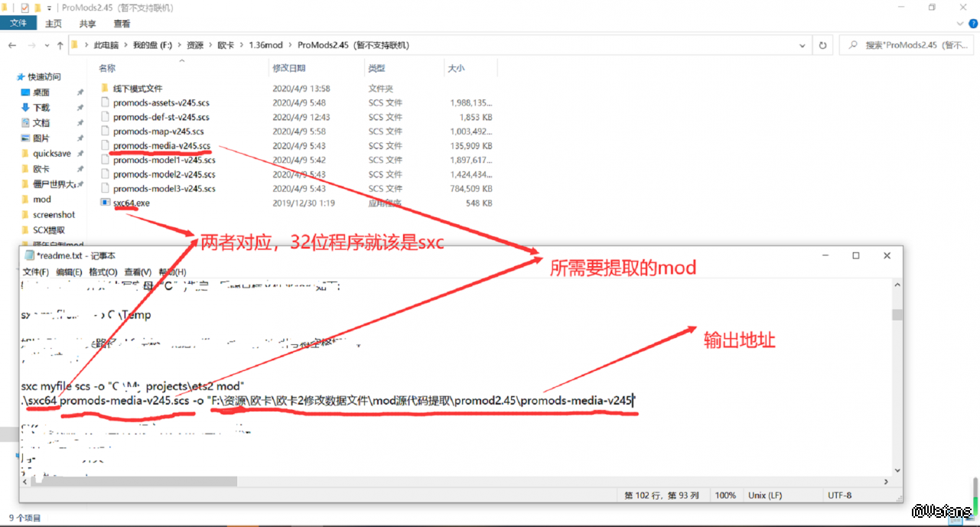980x527 pixels.
Task: Select file promods-def-st-v245.scs
Action: pos(161,117)
